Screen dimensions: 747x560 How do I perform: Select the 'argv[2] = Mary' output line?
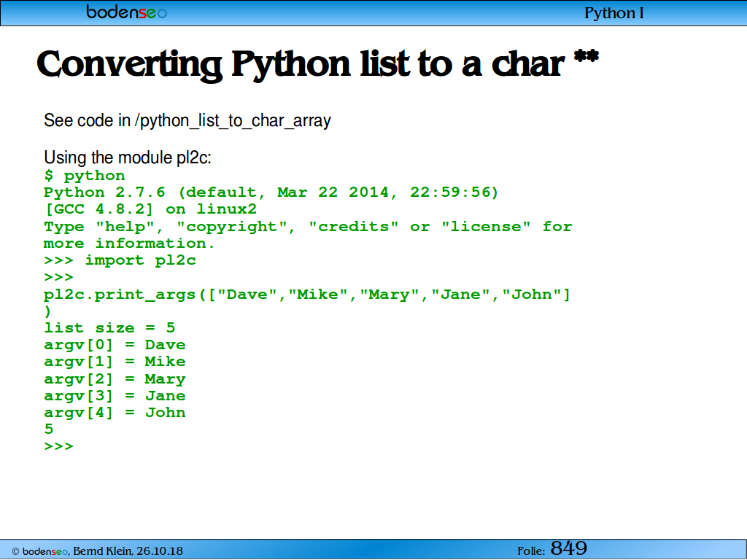[115, 379]
